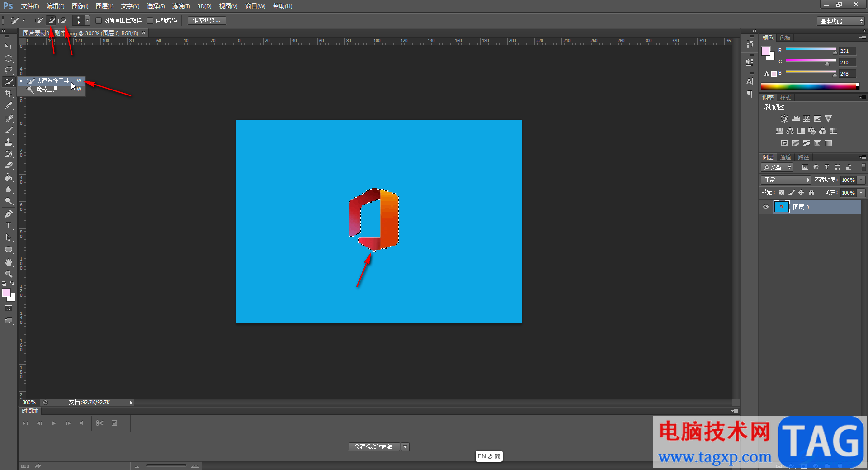This screenshot has height=470, width=868.
Task: Switch to the 通道 panel tab
Action: (x=785, y=157)
